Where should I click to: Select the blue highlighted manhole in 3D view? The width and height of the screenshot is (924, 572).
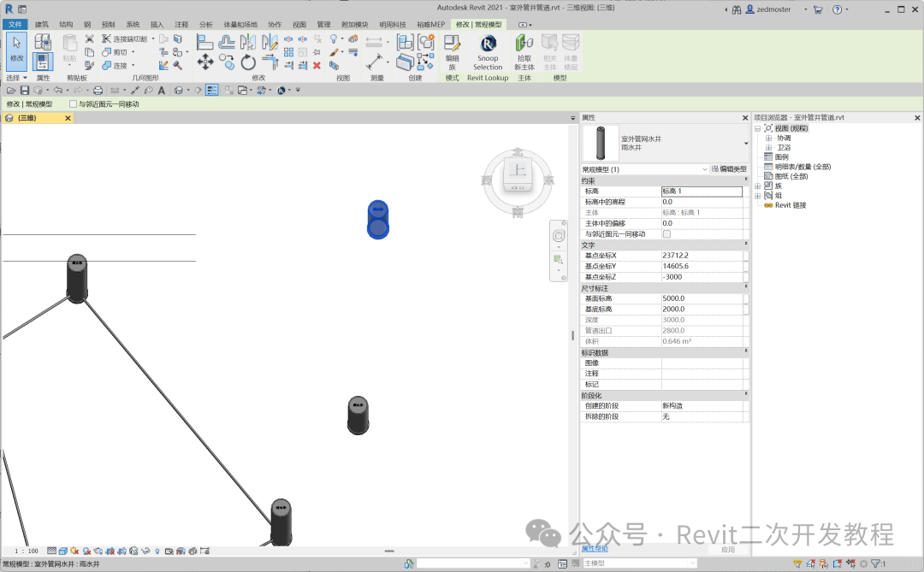tap(378, 220)
